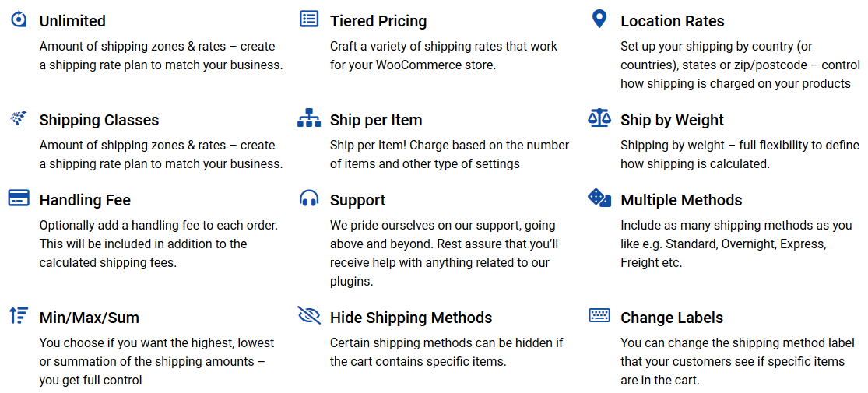This screenshot has height=393, width=868.
Task: Click the Location Rates map pin icon
Action: point(599,19)
